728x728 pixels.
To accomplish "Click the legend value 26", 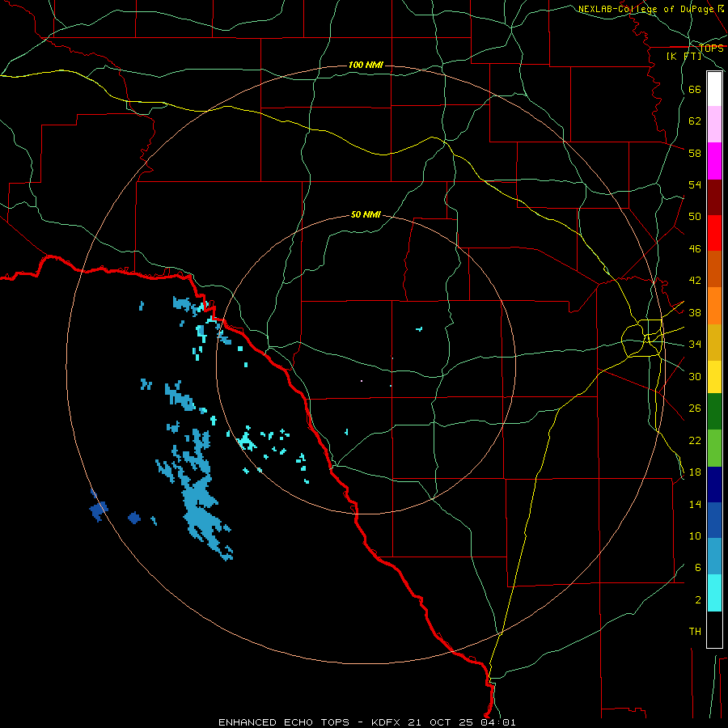I will [x=695, y=408].
